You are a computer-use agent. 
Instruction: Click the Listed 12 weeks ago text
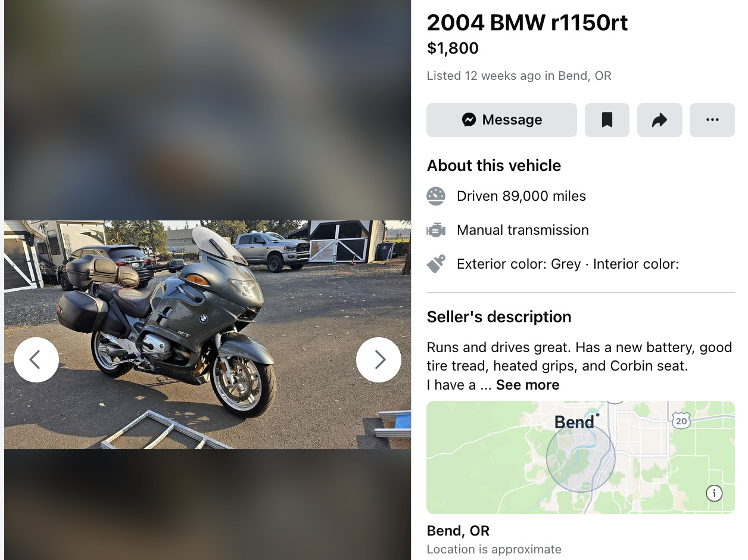coord(519,76)
